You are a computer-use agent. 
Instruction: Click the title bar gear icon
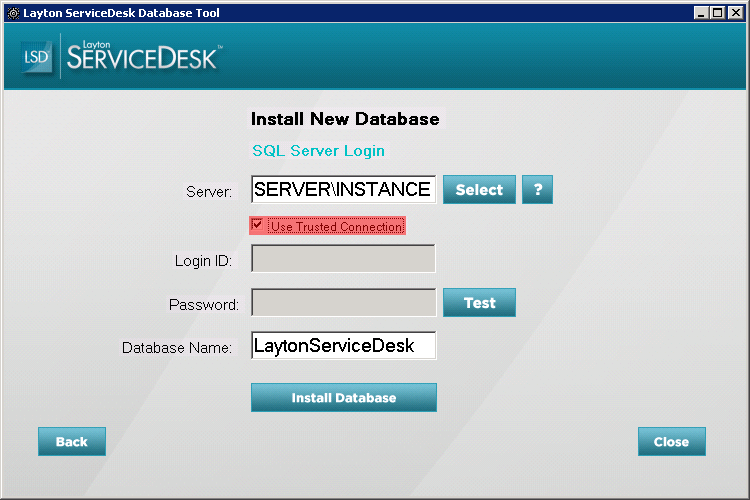point(13,13)
